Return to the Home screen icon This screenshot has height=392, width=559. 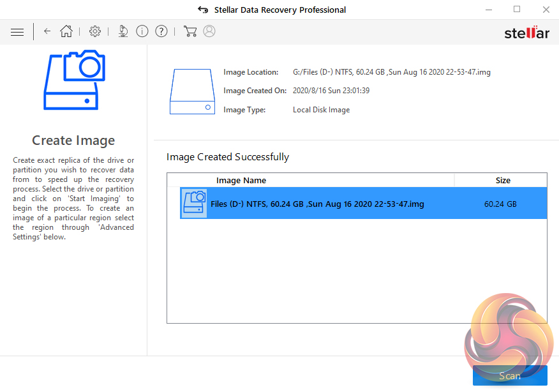[x=66, y=31]
